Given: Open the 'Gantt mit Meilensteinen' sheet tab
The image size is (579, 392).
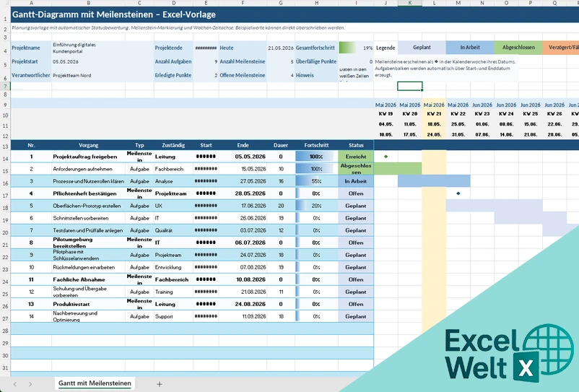Looking at the screenshot, I should pos(95,383).
